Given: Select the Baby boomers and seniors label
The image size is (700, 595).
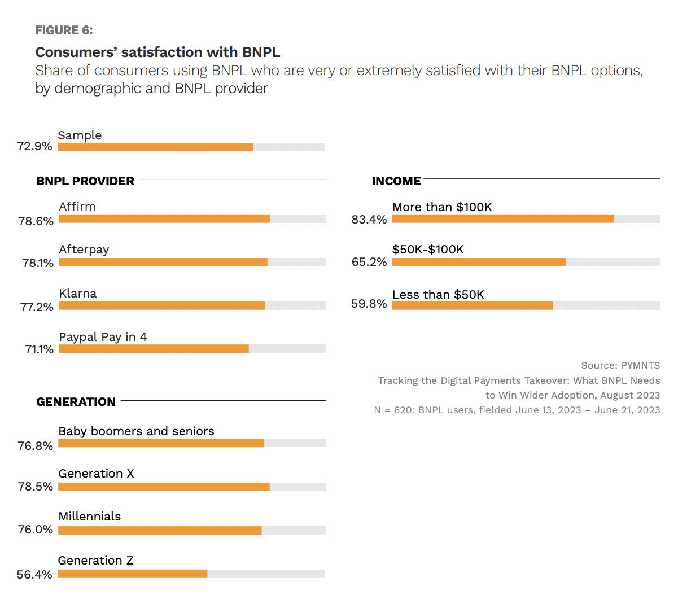Looking at the screenshot, I should pyautogui.click(x=136, y=431).
